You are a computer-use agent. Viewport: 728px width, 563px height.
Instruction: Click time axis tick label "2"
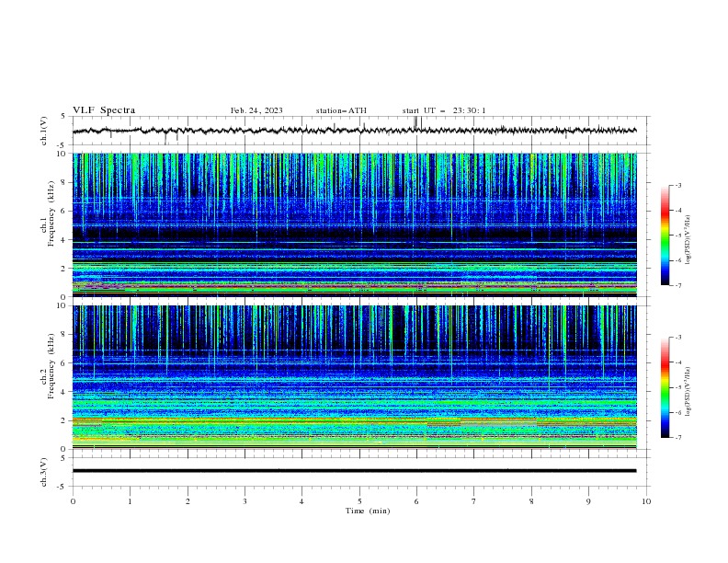click(x=188, y=501)
